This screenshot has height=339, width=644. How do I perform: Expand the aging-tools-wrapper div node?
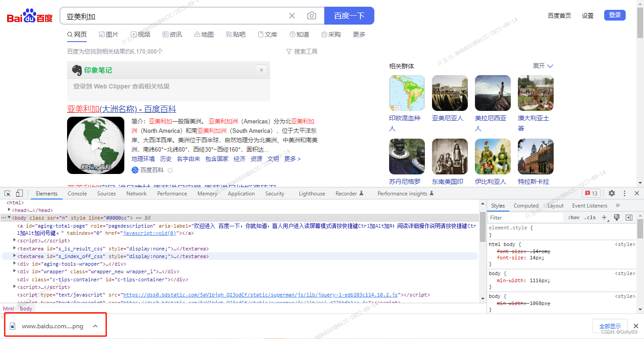[x=15, y=264]
